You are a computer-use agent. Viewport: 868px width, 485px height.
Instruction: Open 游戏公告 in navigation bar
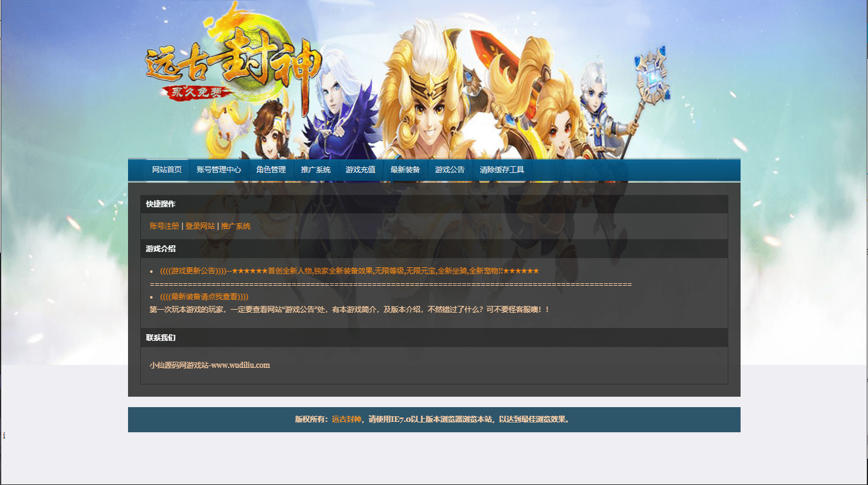click(450, 170)
